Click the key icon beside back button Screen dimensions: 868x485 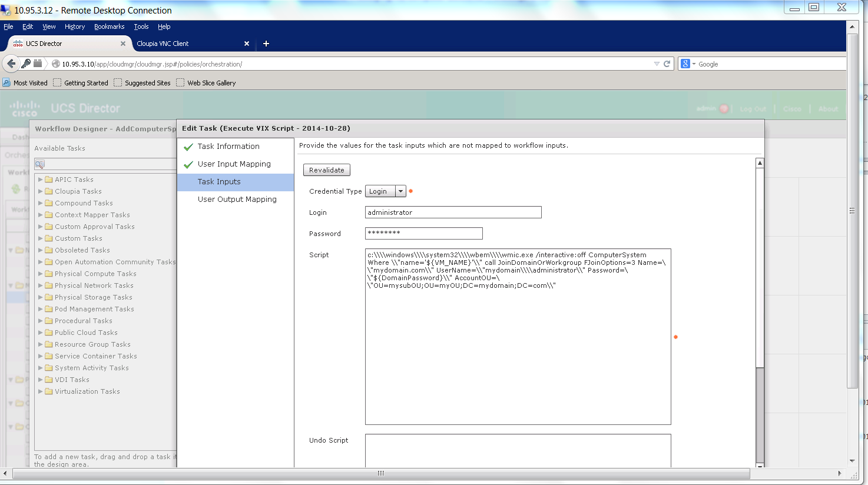(x=26, y=64)
